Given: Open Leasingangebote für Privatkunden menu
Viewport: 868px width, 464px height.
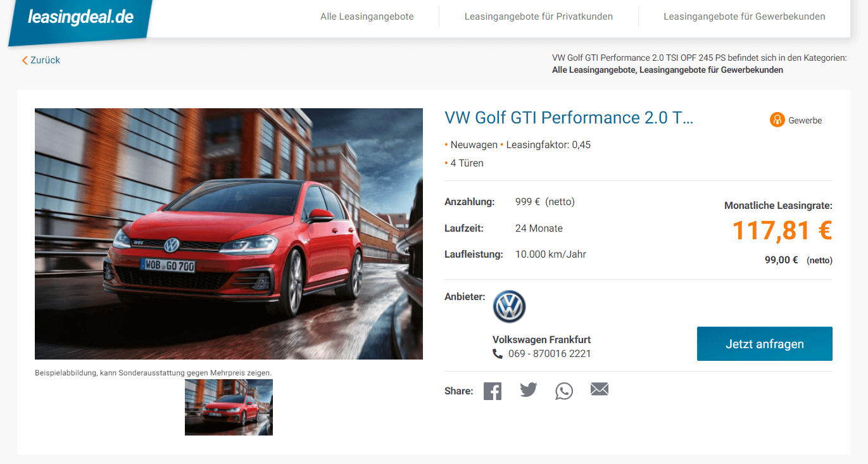Looking at the screenshot, I should 539,16.
